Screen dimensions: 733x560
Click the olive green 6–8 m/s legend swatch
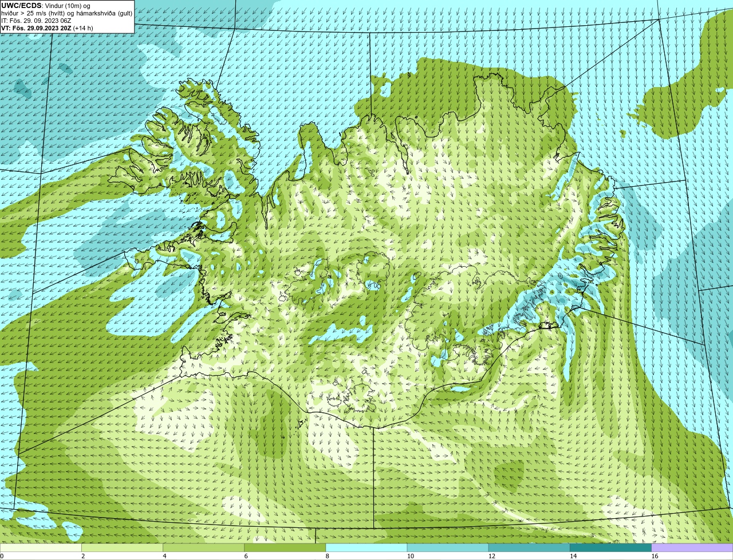[285, 547]
